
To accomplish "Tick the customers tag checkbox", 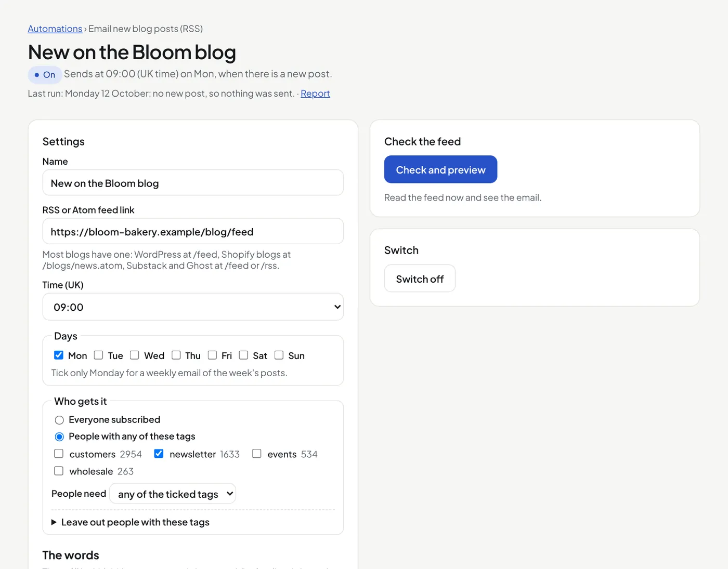I will point(59,454).
